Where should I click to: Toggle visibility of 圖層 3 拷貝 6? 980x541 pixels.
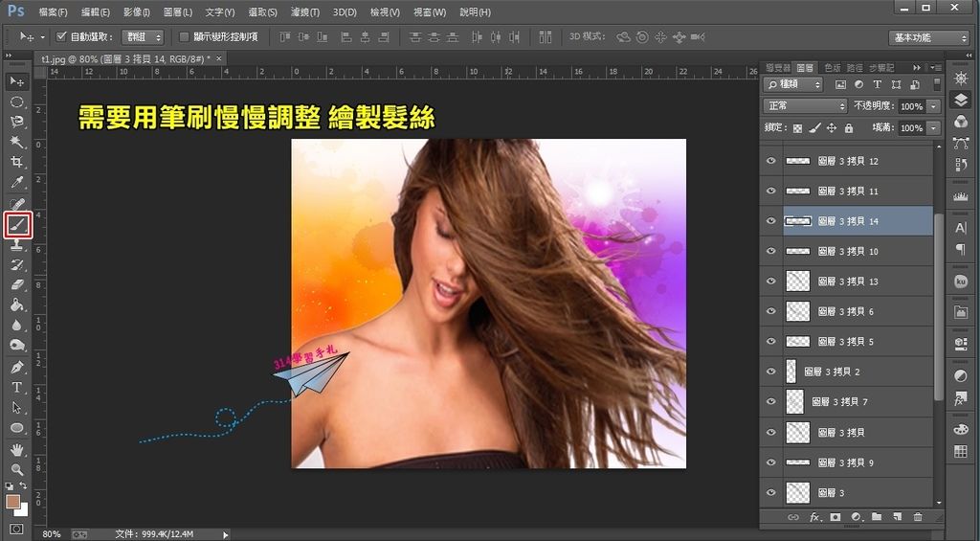click(770, 311)
